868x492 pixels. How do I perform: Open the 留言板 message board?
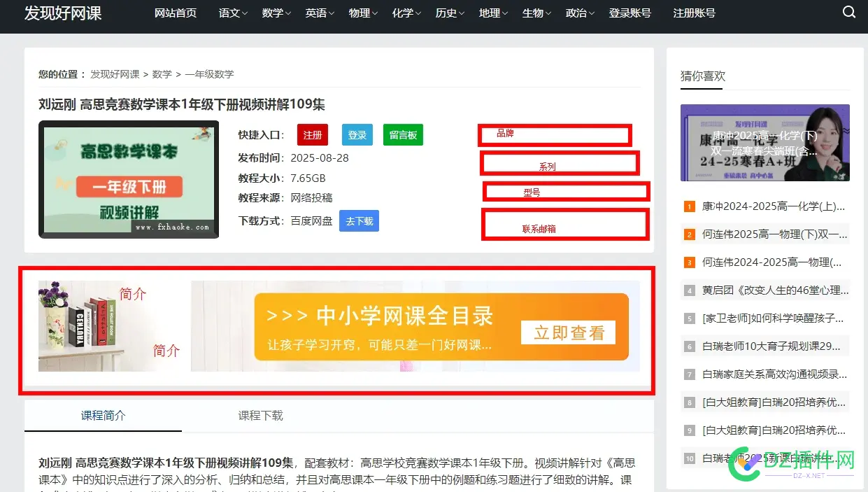[x=403, y=134]
